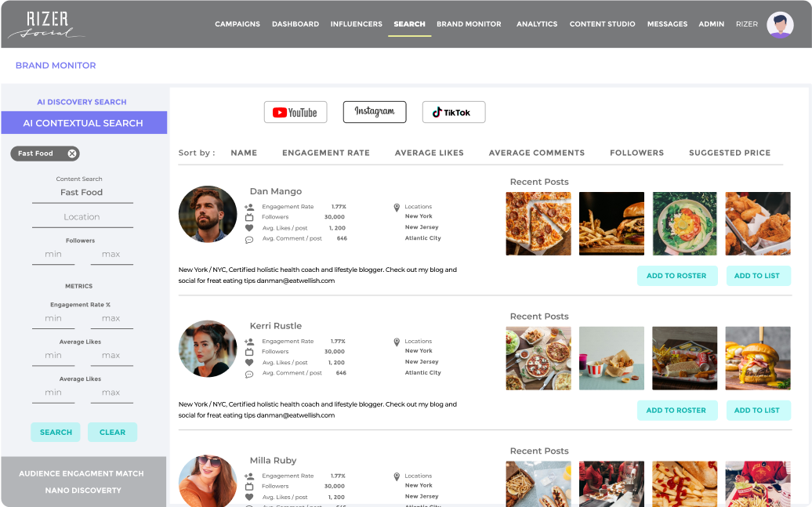Select the AI Contextual Search tab

tap(84, 123)
